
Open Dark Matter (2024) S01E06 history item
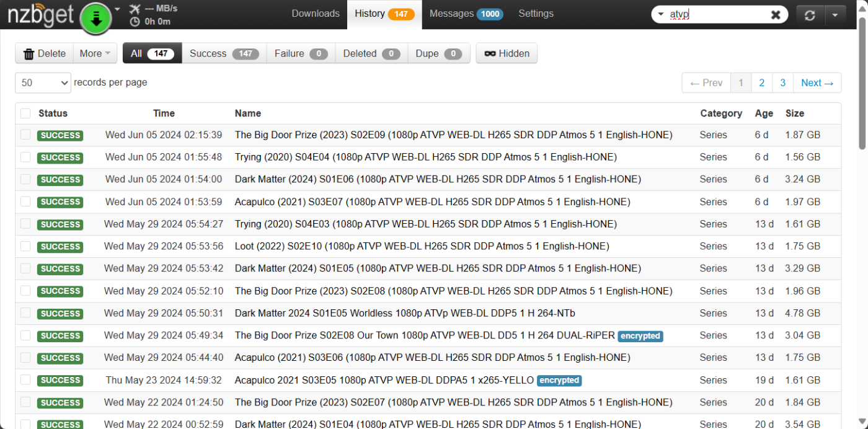pyautogui.click(x=438, y=179)
